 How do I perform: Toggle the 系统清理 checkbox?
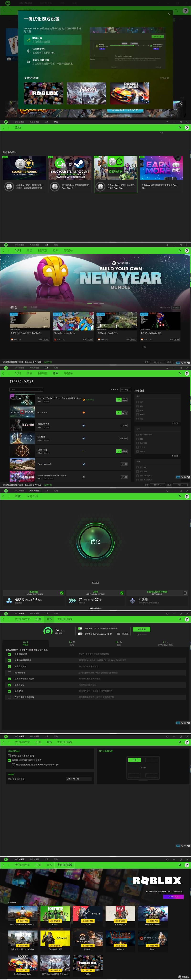[x=62, y=593]
